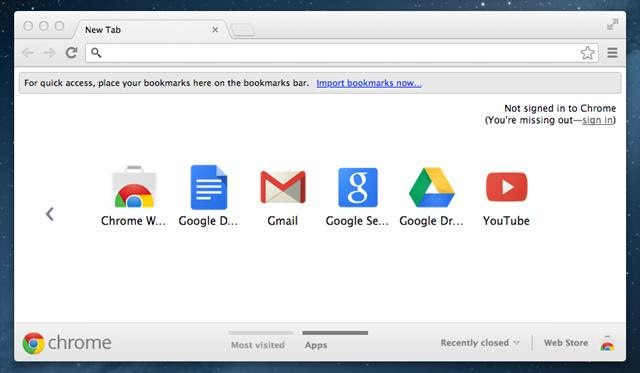Click the sign in link
Image resolution: width=640 pixels, height=373 pixels.
(x=598, y=120)
